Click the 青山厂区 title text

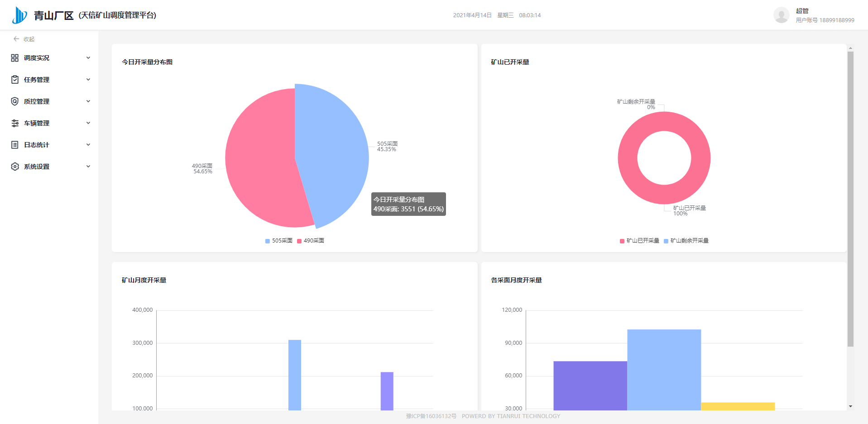pos(53,16)
